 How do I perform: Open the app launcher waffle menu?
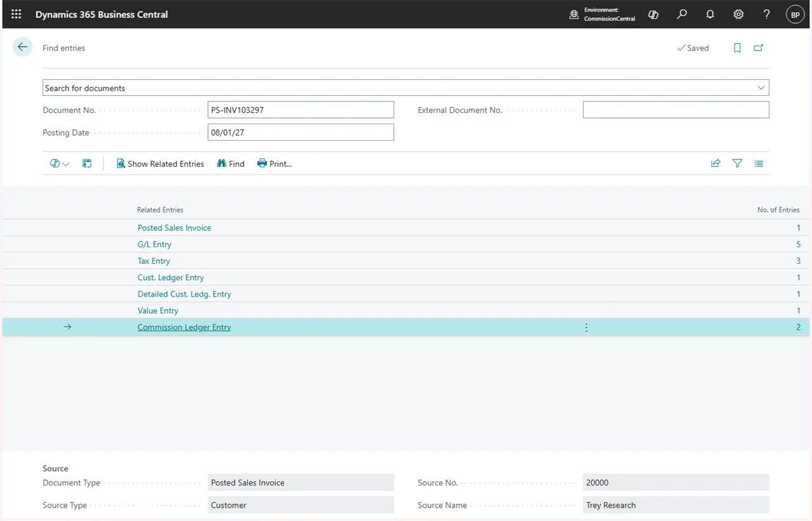tap(16, 14)
